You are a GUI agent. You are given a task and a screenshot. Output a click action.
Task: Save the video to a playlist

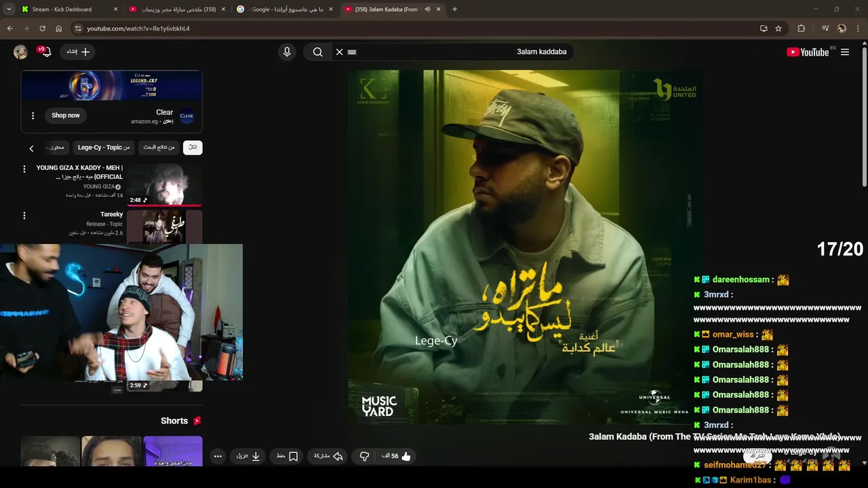point(287,456)
